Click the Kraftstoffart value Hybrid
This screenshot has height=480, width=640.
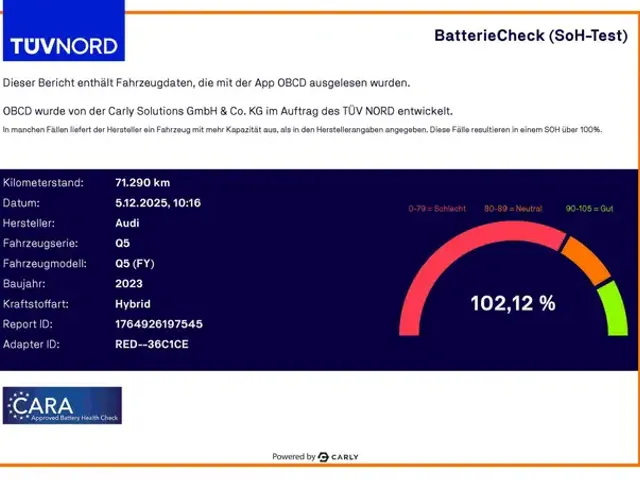[133, 304]
